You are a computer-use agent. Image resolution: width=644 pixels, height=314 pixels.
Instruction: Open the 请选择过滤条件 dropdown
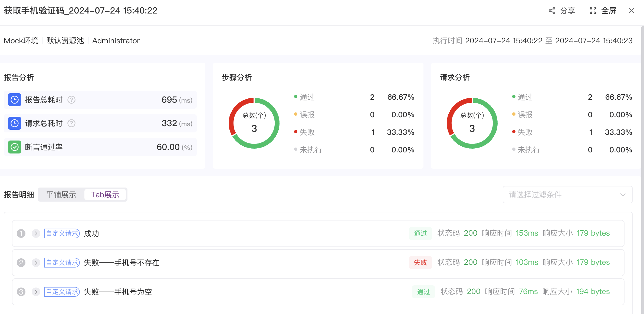567,195
